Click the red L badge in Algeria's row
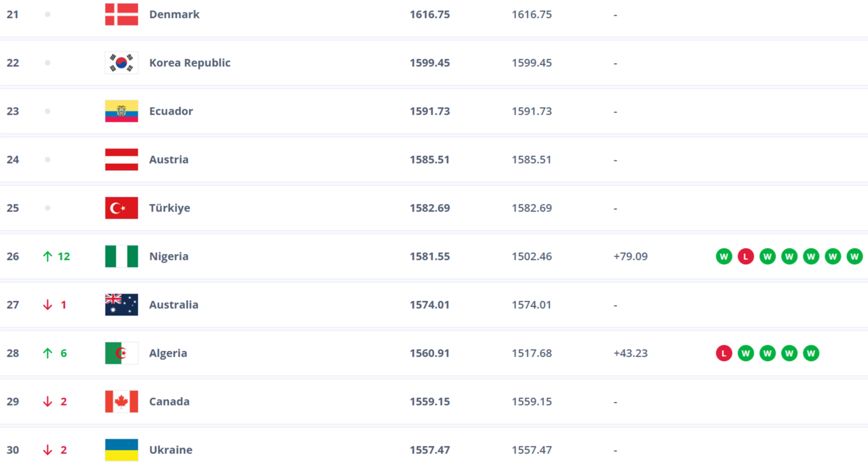This screenshot has width=868, height=466. (x=724, y=353)
